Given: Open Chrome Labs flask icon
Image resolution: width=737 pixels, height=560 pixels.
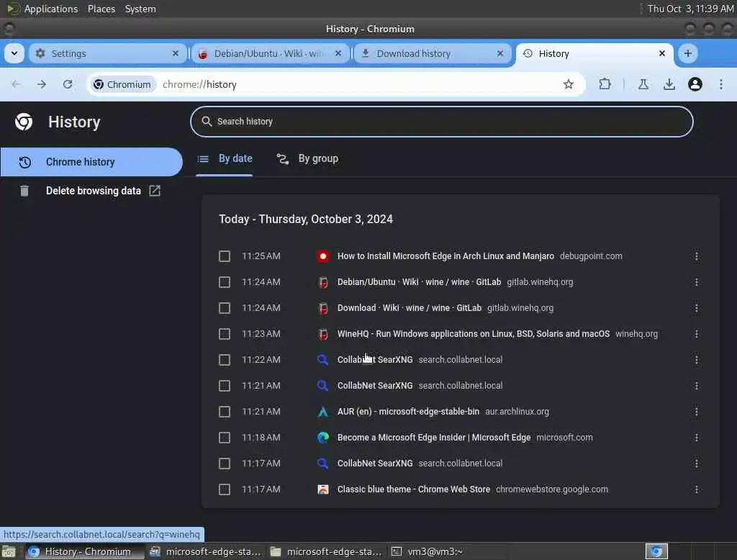Looking at the screenshot, I should (x=643, y=84).
